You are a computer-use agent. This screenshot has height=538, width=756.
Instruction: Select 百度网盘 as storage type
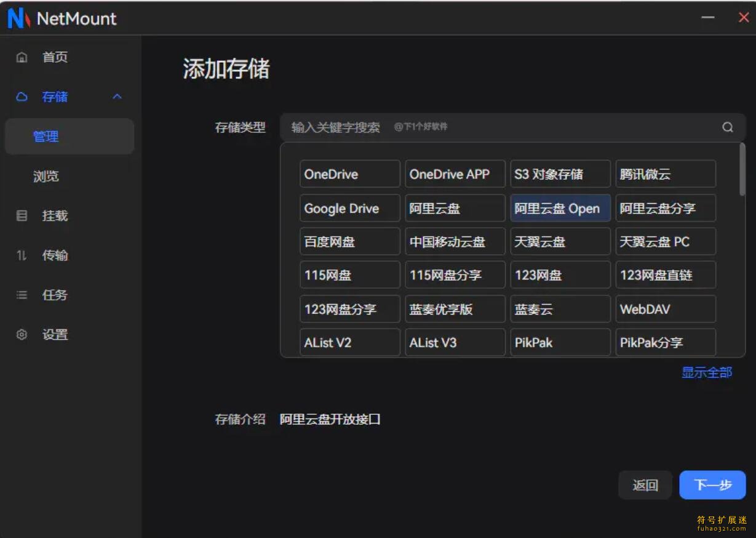point(349,241)
